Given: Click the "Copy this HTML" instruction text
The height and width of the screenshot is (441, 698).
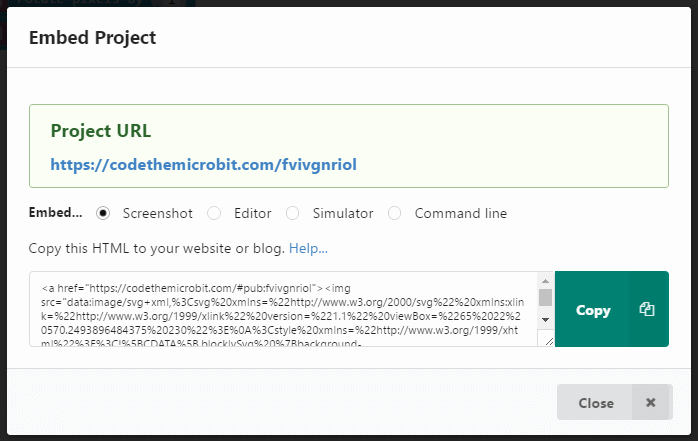Looking at the screenshot, I should 157,247.
